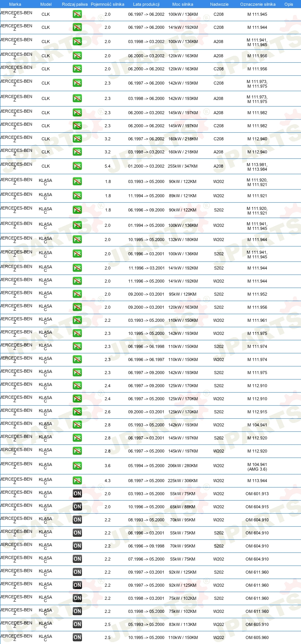The image size is (301, 644).
Task: Select petrol icon in Klasa C S202 M 111.975 row
Action: (x=77, y=373)
